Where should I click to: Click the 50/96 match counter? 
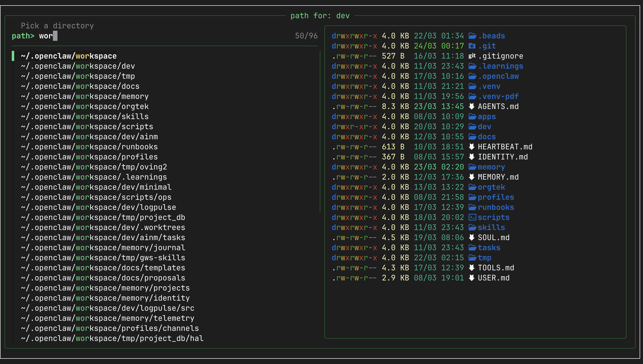pyautogui.click(x=306, y=36)
